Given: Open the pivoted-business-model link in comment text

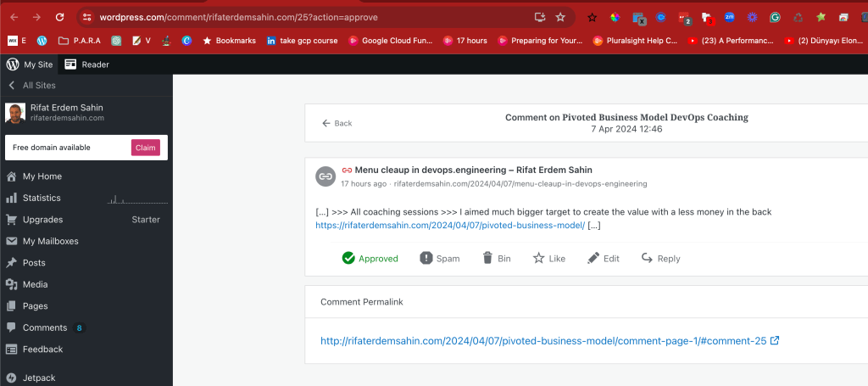Looking at the screenshot, I should 450,225.
